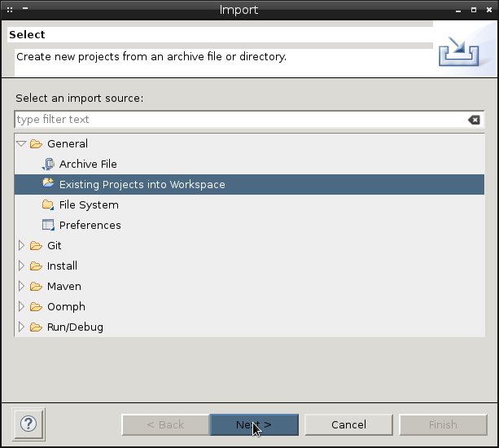The image size is (499, 448).
Task: Select the Preferences import source
Action: pyautogui.click(x=90, y=225)
